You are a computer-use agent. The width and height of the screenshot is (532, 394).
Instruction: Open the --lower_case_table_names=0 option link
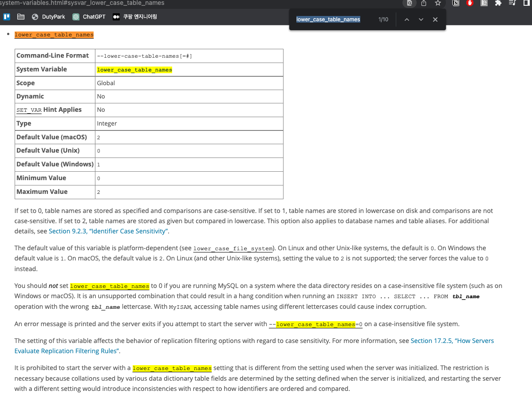tap(315, 324)
